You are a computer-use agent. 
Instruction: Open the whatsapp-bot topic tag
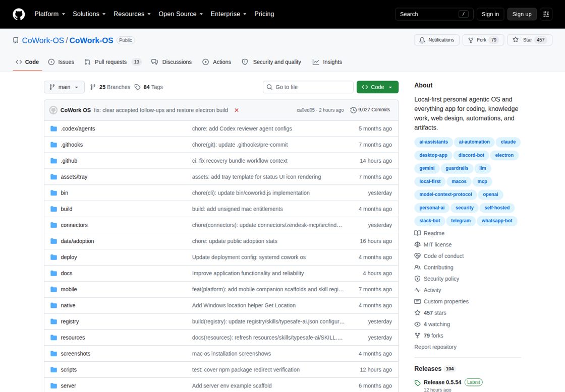(496, 221)
